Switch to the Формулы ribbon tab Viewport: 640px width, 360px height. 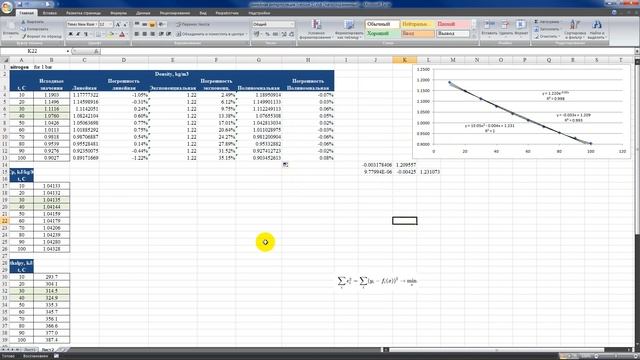(118, 13)
